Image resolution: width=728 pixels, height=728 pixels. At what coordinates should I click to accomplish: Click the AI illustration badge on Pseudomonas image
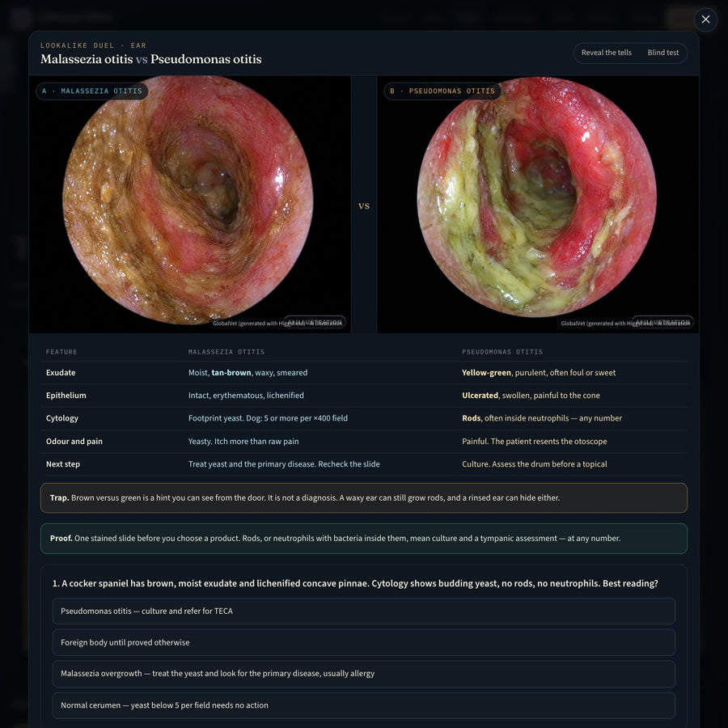click(662, 322)
